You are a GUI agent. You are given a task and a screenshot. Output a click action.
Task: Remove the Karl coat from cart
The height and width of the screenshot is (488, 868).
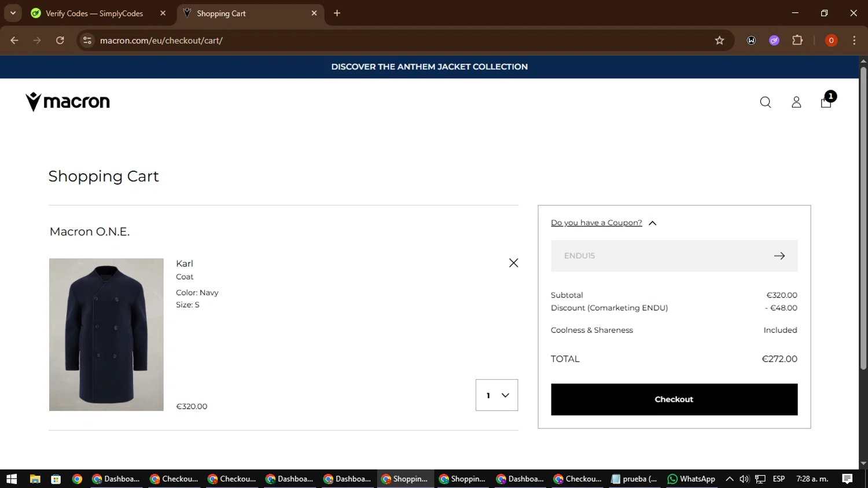click(513, 263)
